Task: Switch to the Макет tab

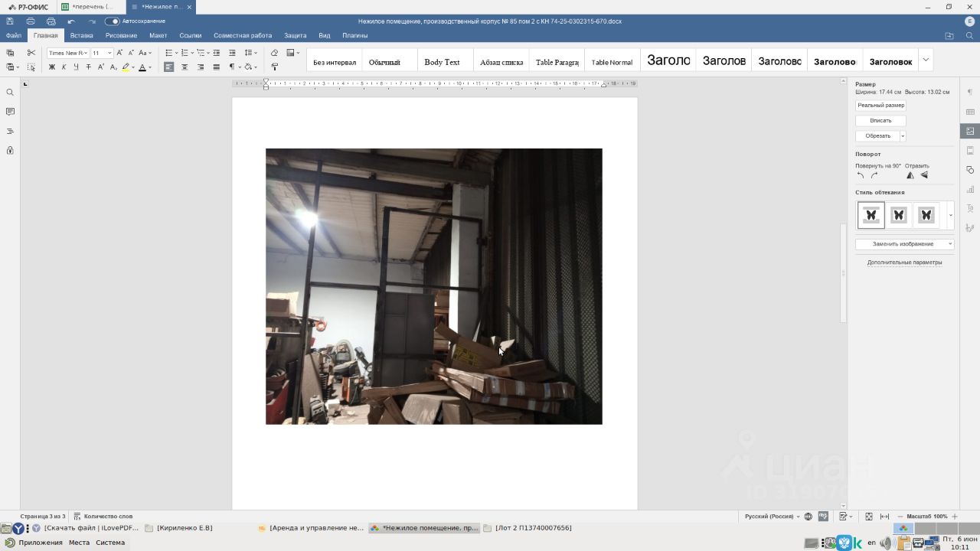Action: pos(158,35)
